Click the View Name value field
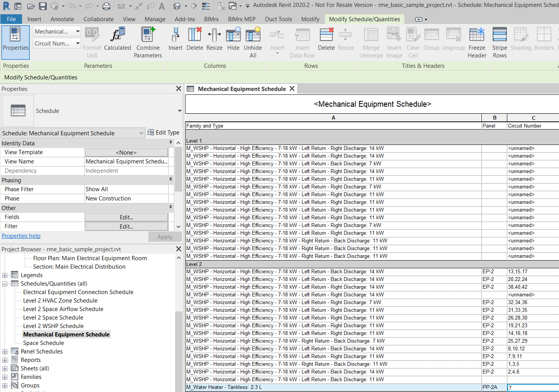The height and width of the screenshot is (392, 559). click(x=127, y=162)
